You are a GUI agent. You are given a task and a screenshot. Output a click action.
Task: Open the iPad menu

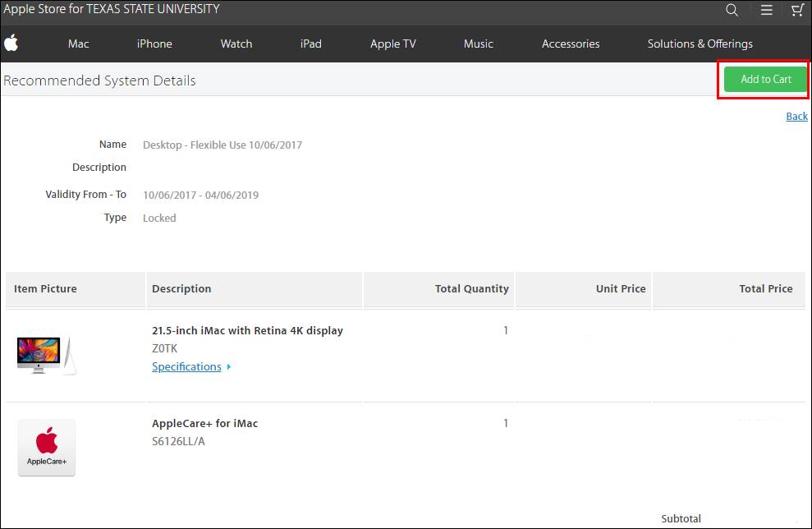[310, 44]
